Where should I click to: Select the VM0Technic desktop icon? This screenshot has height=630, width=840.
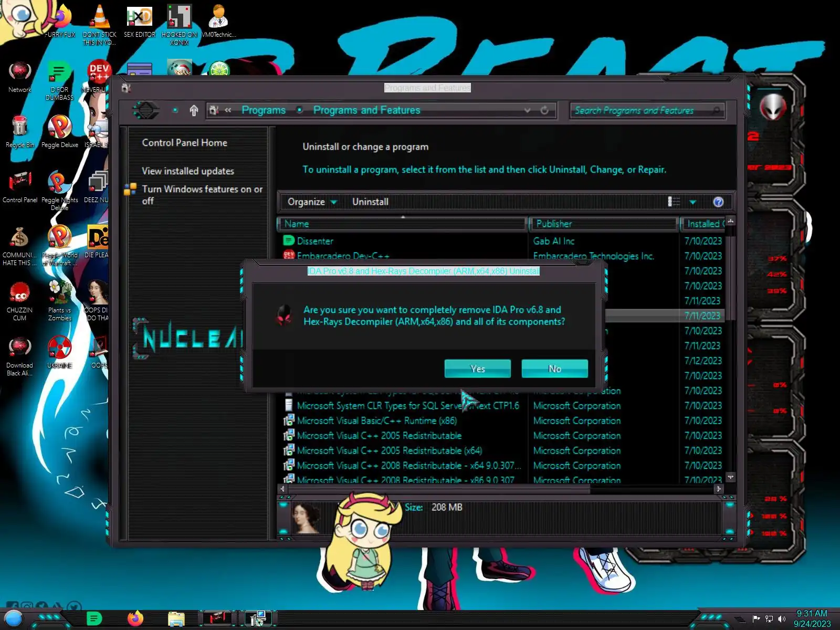click(219, 22)
